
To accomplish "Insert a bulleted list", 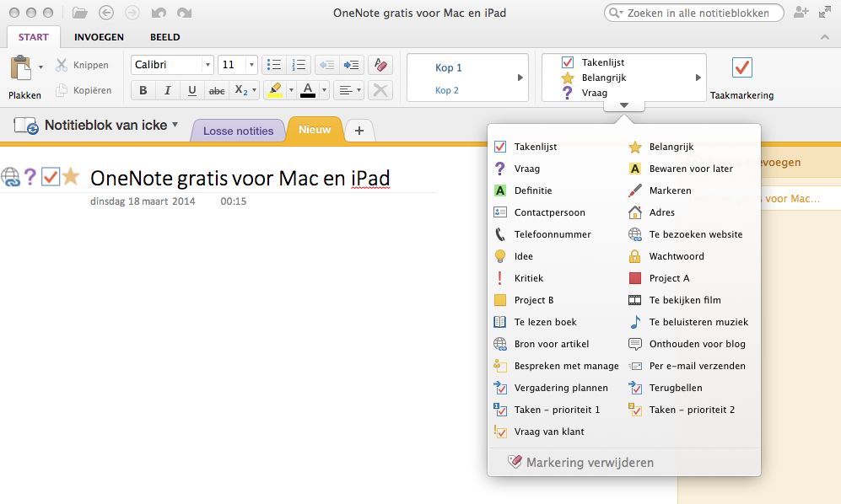I will coord(272,65).
